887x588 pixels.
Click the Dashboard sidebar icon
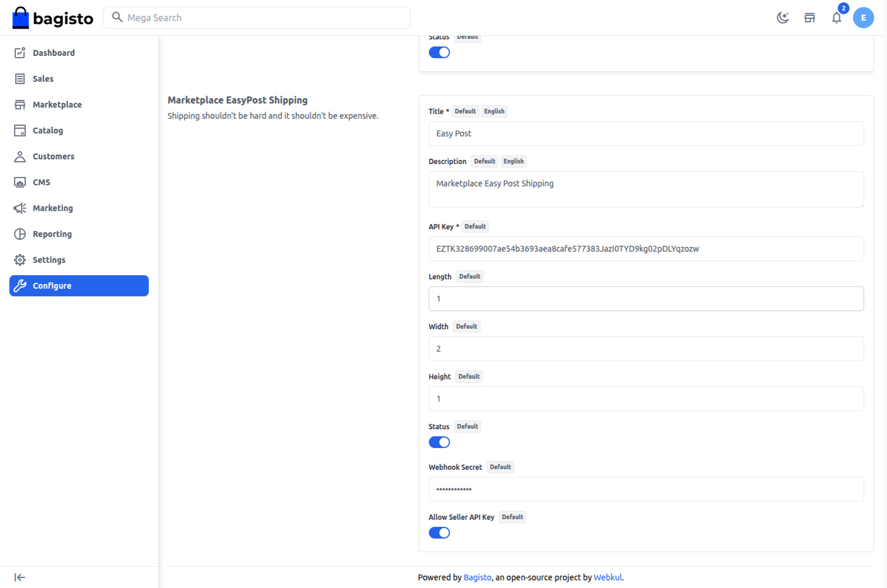click(20, 53)
